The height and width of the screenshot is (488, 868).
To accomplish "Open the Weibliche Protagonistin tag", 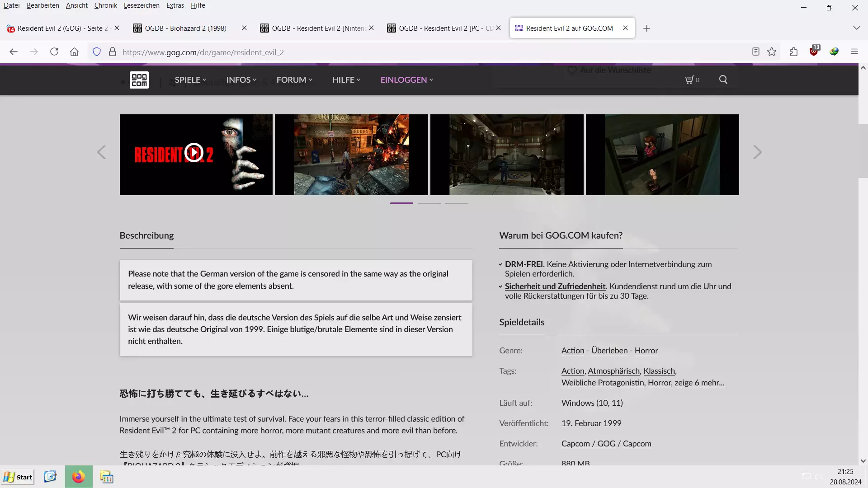I will (603, 383).
